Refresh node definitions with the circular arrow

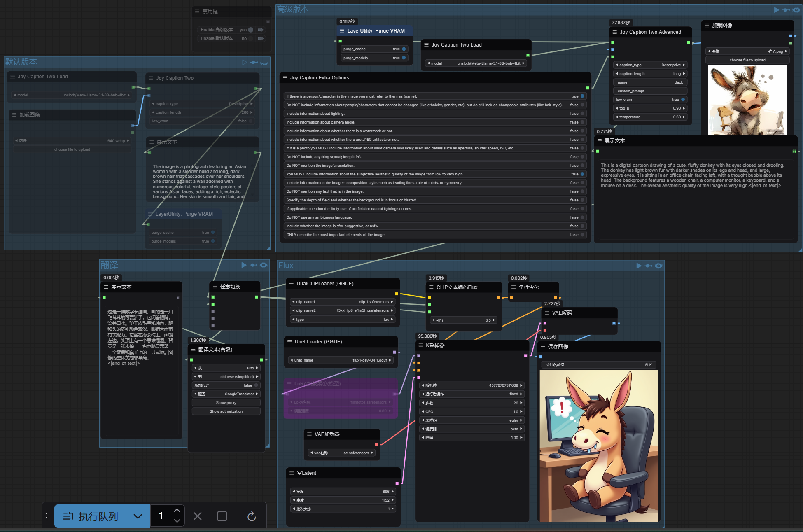252,516
